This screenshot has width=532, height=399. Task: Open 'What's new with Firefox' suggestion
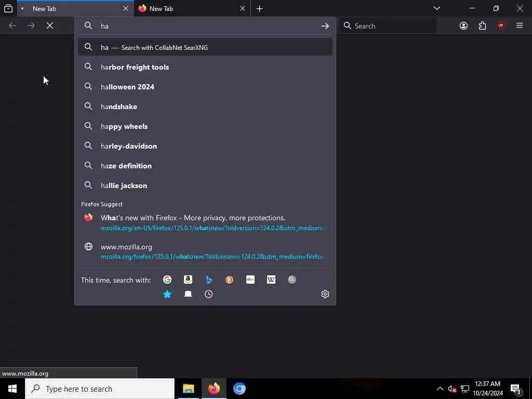click(205, 222)
